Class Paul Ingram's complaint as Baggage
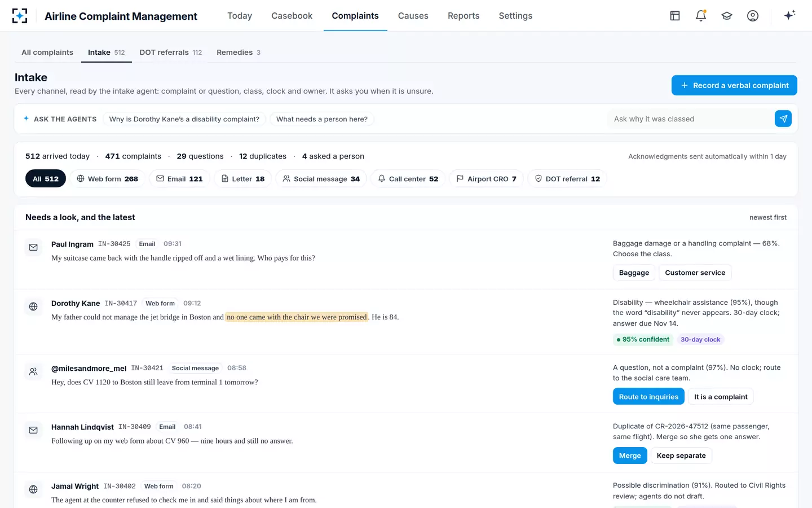The height and width of the screenshot is (508, 812). pos(634,273)
